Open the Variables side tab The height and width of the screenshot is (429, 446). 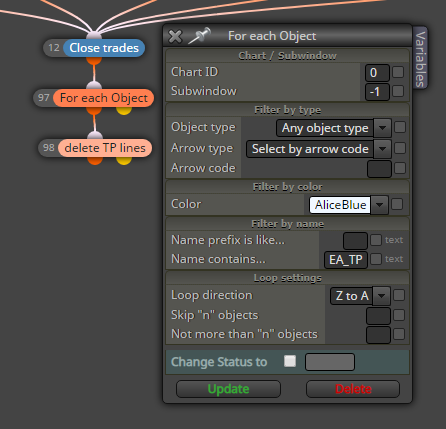tap(420, 59)
